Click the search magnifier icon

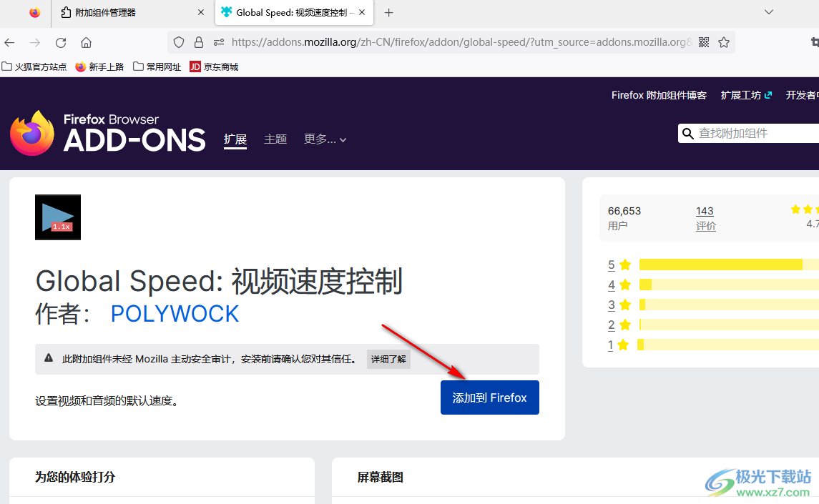[x=688, y=134]
